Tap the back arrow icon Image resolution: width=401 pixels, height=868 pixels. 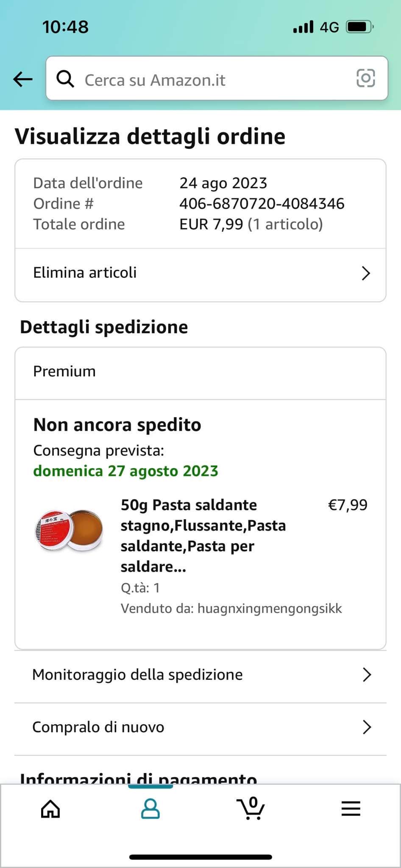23,79
